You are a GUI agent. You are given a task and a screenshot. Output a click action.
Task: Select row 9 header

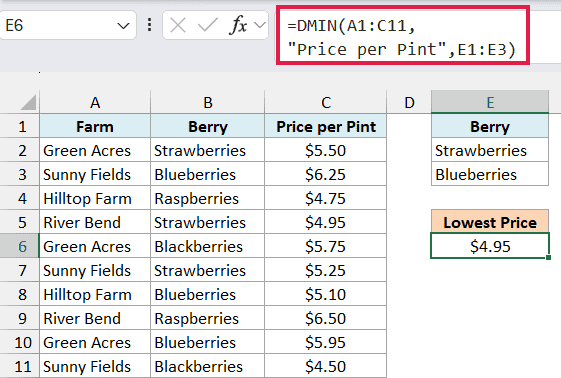[x=20, y=318]
